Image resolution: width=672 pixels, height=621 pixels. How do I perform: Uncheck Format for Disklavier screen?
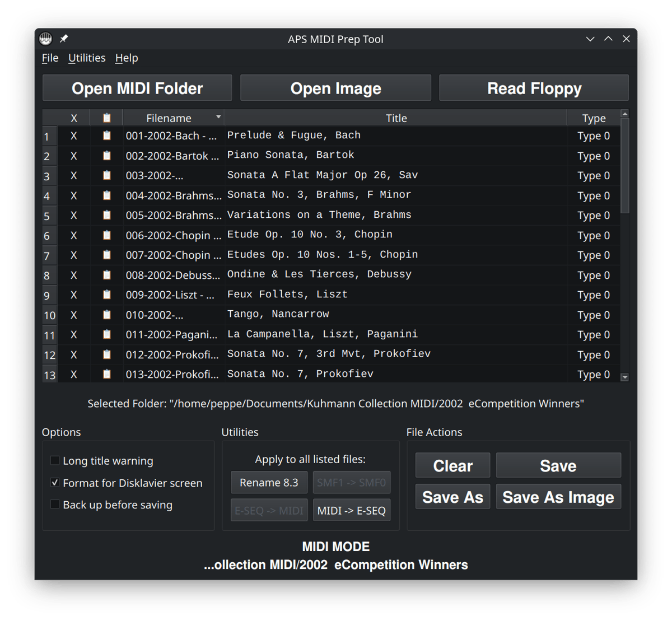[55, 482]
